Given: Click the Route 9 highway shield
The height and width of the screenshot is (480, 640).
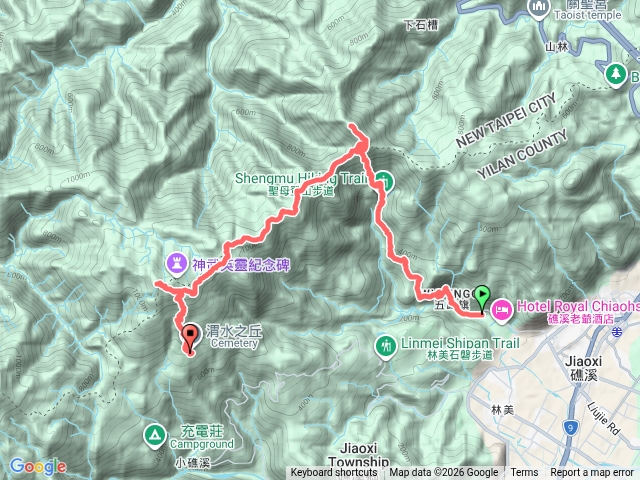Looking at the screenshot, I should click(571, 428).
